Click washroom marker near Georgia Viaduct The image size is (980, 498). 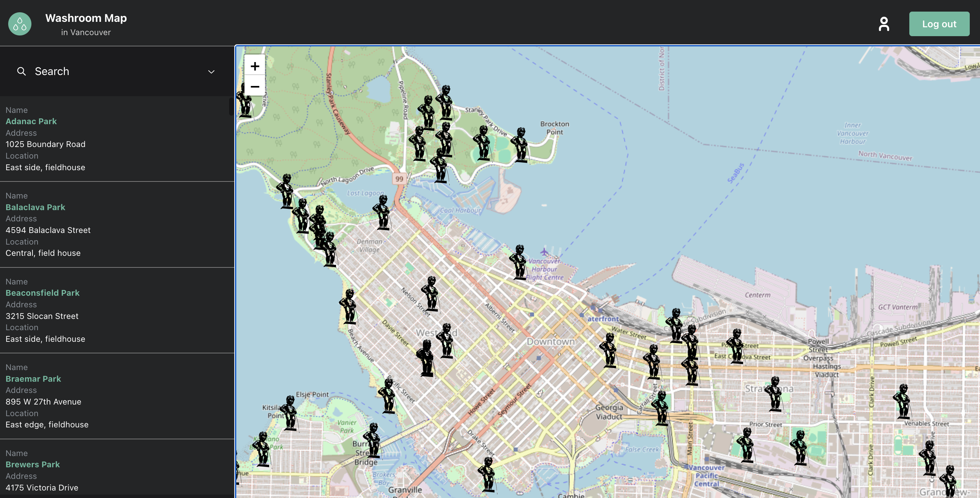[661, 408]
